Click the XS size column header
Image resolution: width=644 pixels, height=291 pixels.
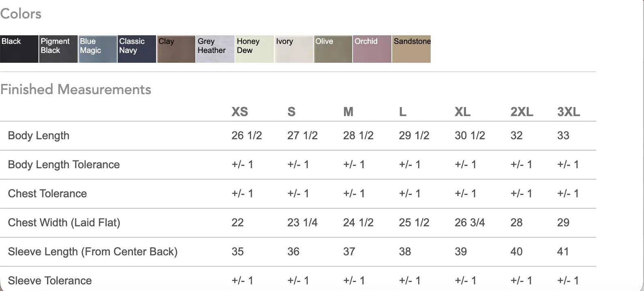pyautogui.click(x=240, y=112)
